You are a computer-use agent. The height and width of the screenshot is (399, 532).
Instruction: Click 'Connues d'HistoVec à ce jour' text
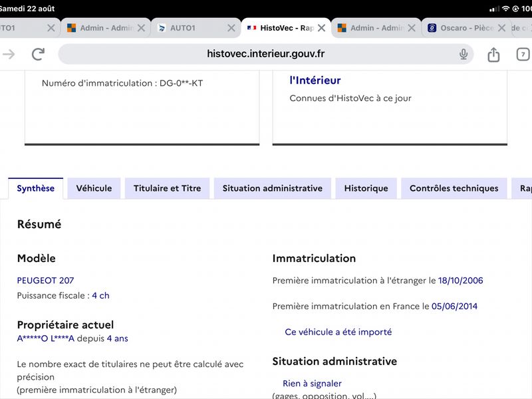pyautogui.click(x=350, y=98)
